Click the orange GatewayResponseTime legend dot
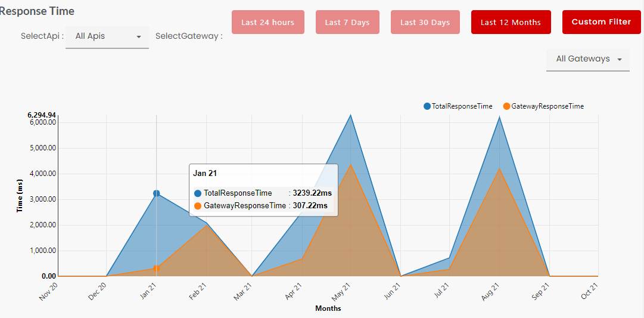 pyautogui.click(x=507, y=106)
